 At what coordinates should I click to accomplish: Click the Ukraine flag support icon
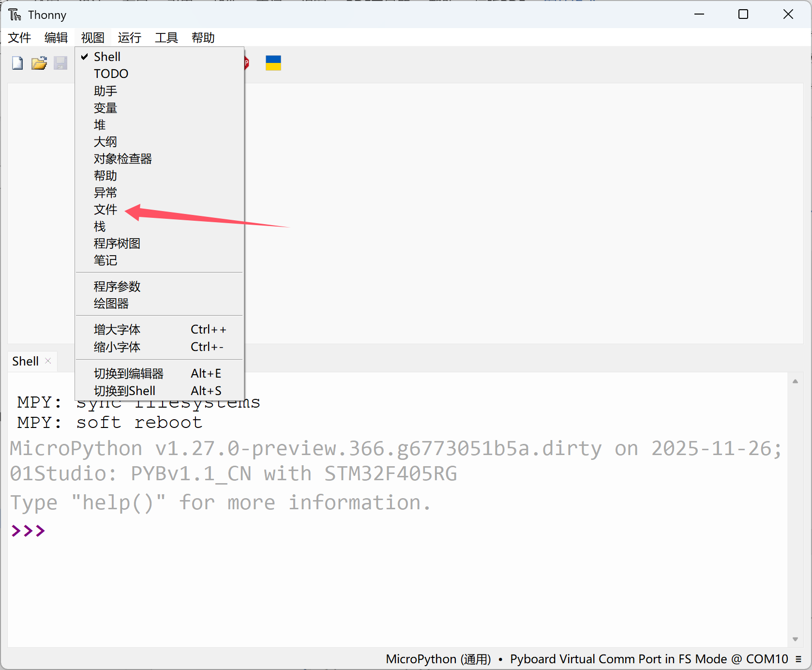click(273, 63)
